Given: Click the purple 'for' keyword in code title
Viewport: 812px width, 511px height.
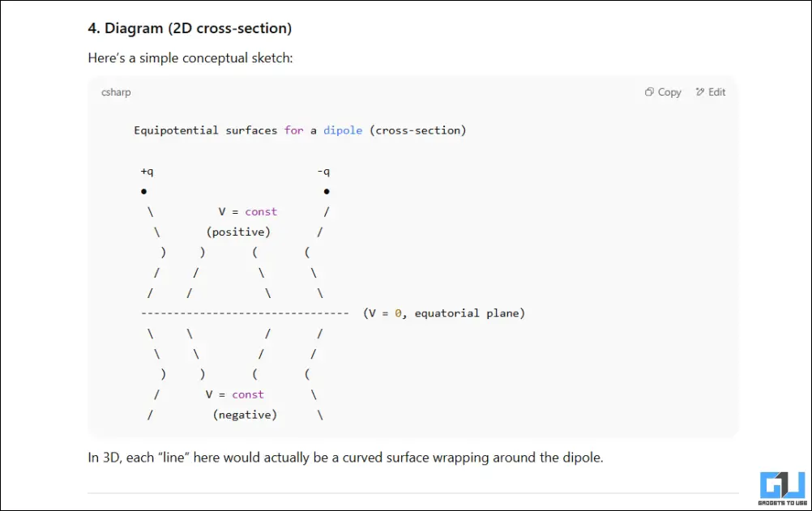Looking at the screenshot, I should 293,130.
